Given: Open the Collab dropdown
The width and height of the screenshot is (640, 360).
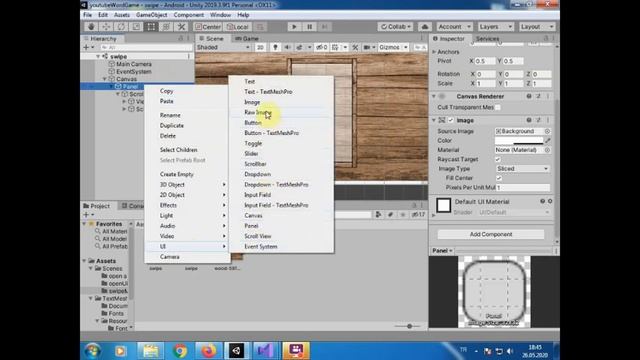Looking at the screenshot, I should [395, 27].
